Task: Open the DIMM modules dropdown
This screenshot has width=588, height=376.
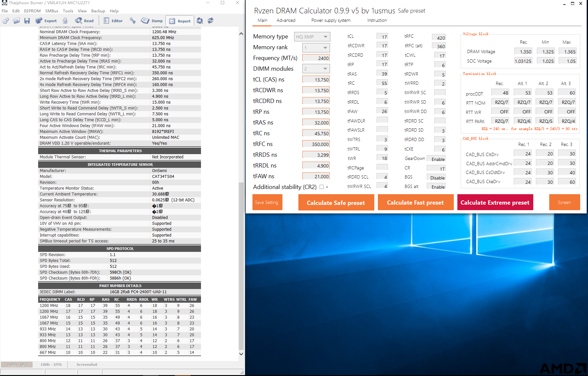Action: point(316,69)
